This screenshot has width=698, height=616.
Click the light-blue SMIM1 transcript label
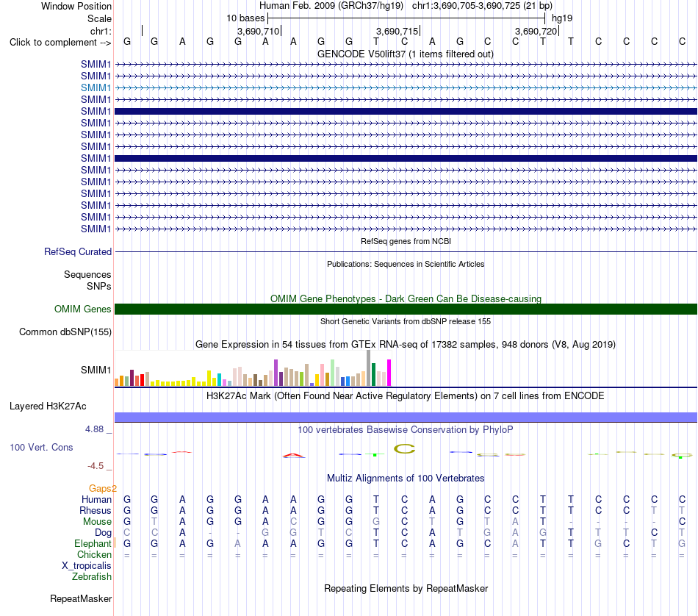pyautogui.click(x=96, y=87)
